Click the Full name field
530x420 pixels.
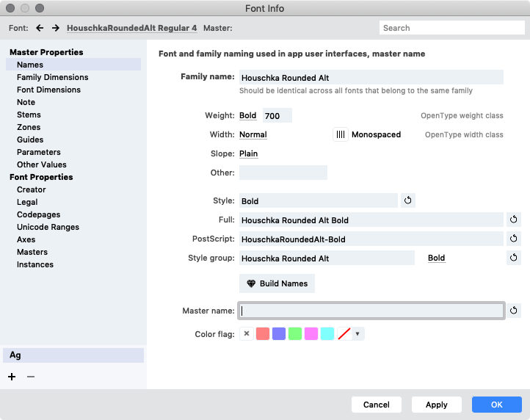tap(371, 220)
